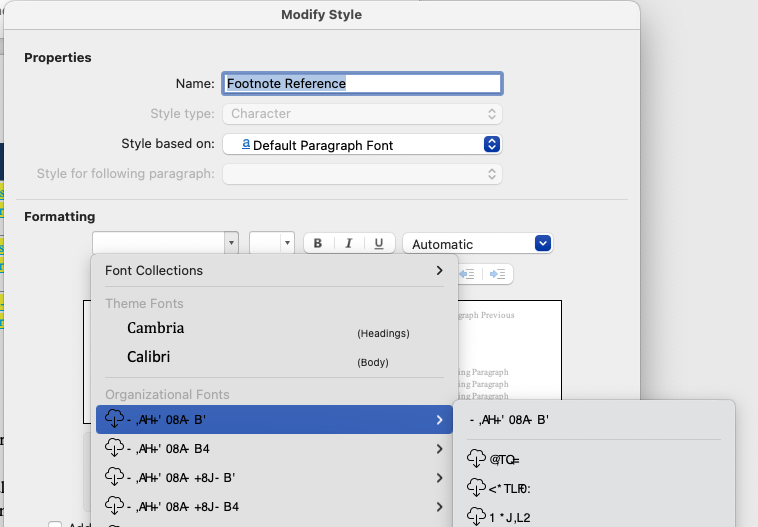
Task: Expand submenu chevron for 08A B4 font
Action: 439,449
